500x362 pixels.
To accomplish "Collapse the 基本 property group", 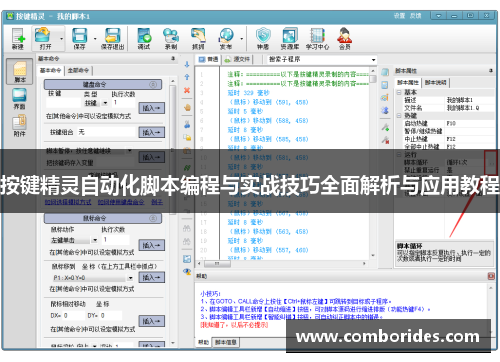I will [x=399, y=92].
